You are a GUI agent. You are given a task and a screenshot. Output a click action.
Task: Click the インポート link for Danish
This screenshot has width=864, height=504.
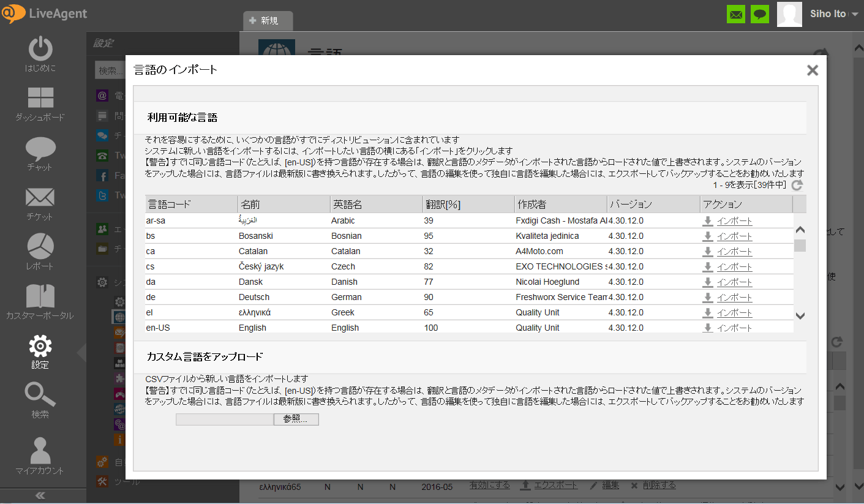pos(735,282)
